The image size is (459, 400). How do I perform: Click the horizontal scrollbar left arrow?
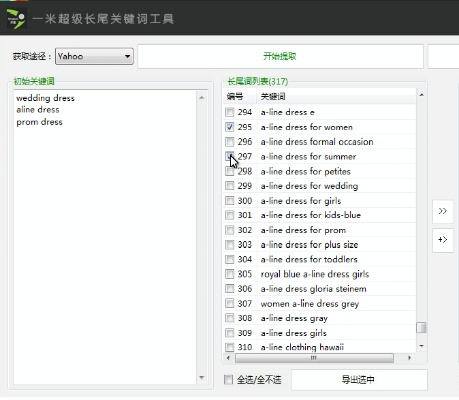click(228, 358)
